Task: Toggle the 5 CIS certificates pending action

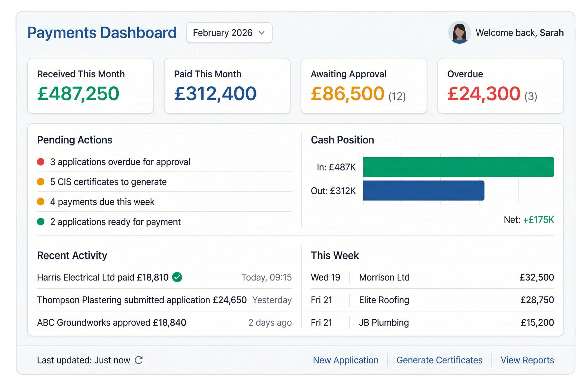Action: tap(108, 182)
